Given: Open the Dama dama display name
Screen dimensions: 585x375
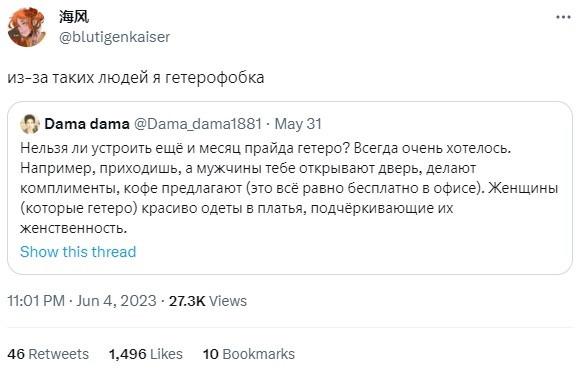Looking at the screenshot, I should click(87, 124).
